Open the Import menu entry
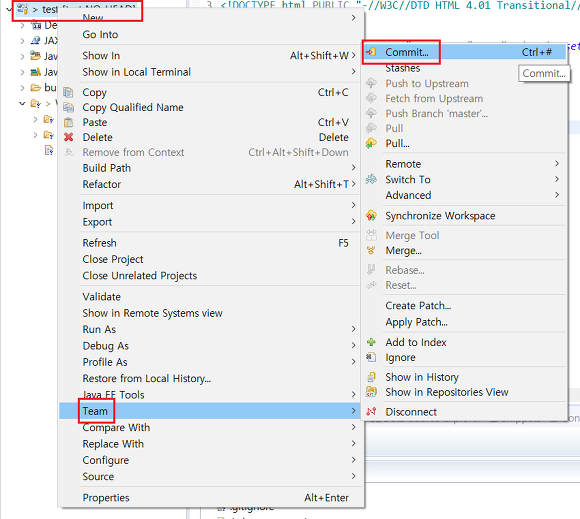Image resolution: width=580 pixels, height=519 pixels. [211, 205]
